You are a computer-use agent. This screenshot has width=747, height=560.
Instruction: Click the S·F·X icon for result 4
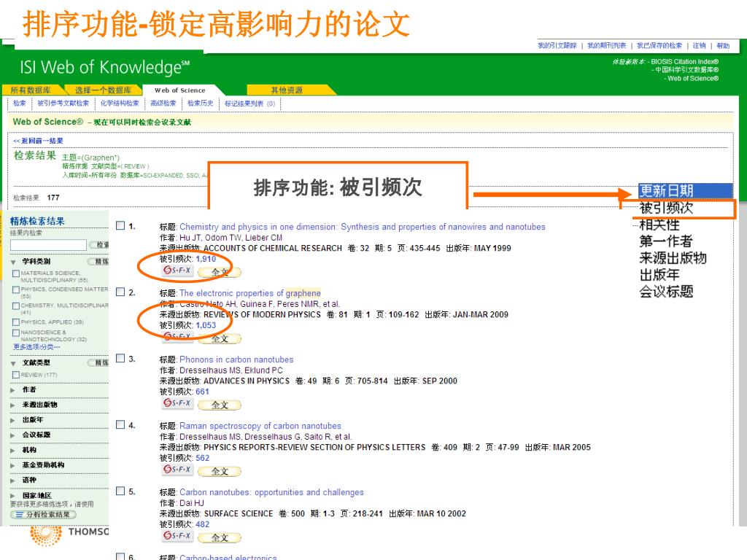(x=177, y=470)
